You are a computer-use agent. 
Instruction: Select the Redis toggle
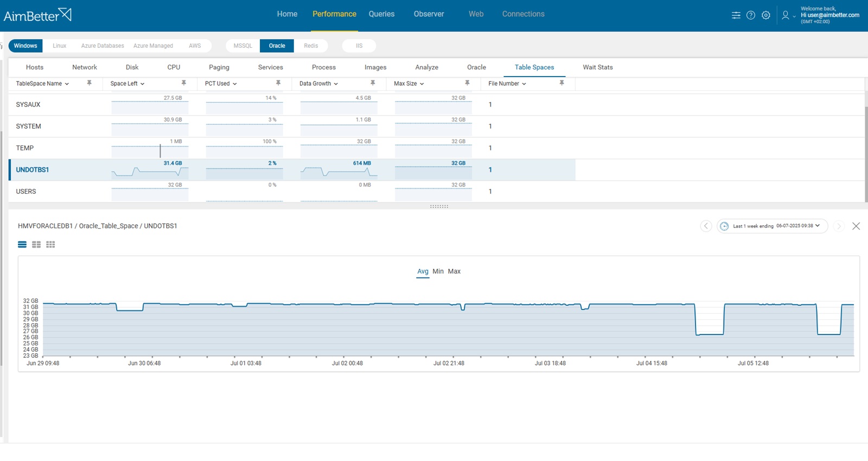tap(311, 46)
